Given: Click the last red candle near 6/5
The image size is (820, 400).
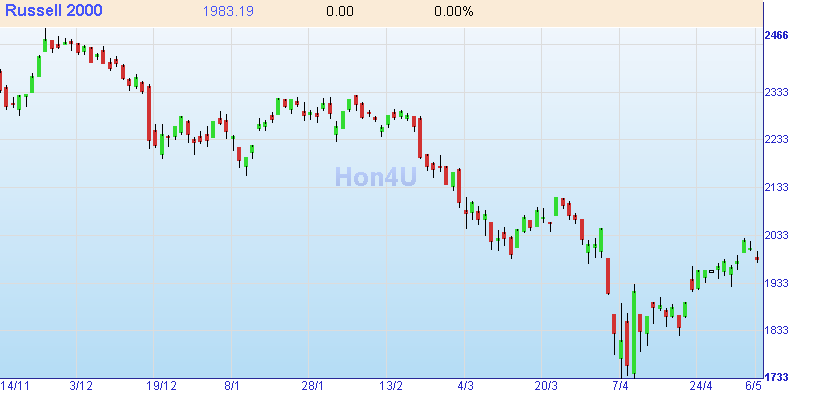Looking at the screenshot, I should pyautogui.click(x=757, y=258).
